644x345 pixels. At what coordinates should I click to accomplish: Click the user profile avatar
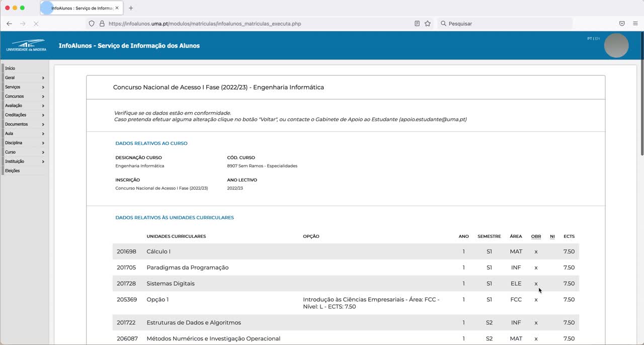click(616, 46)
